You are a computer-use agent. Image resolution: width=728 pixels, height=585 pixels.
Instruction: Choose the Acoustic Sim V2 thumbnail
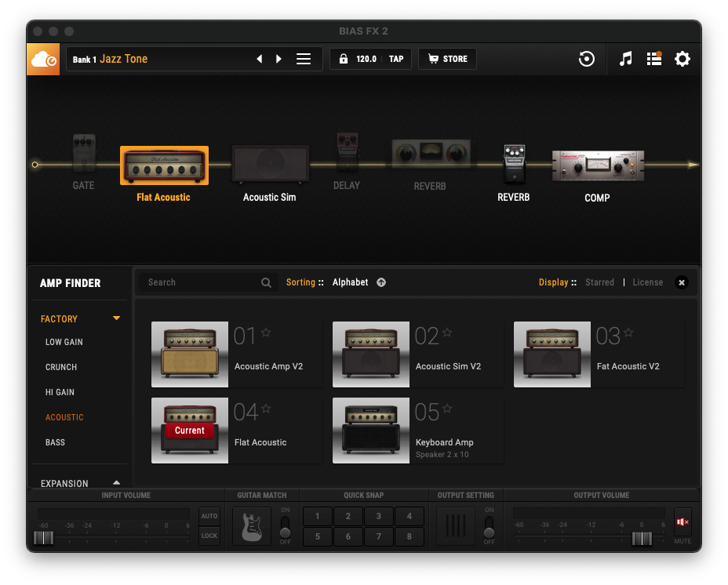coord(371,354)
